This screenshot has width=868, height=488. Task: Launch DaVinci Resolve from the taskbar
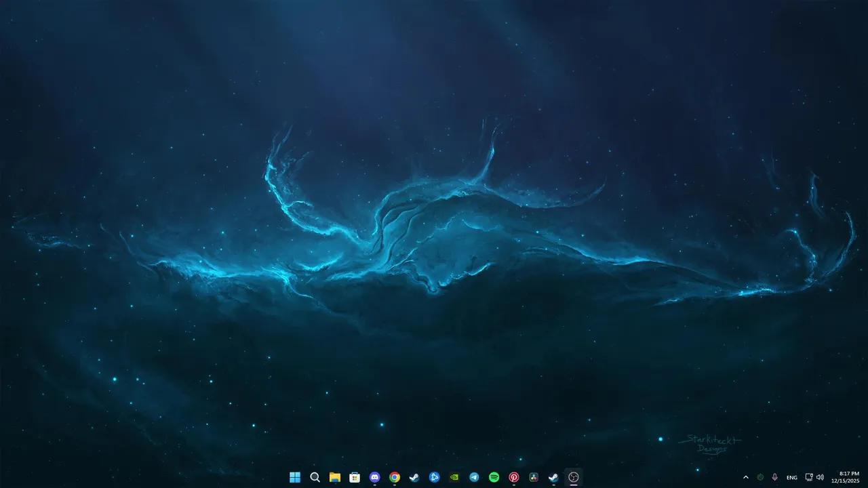pos(534,477)
